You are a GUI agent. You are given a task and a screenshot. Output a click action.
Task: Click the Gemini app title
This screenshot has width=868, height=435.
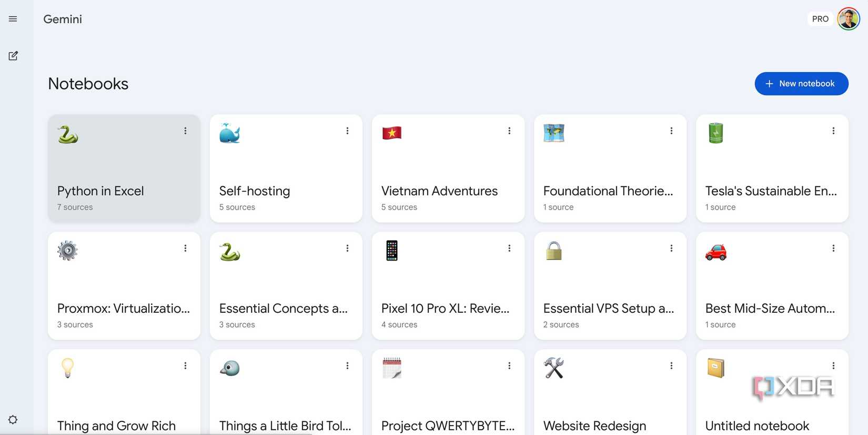click(63, 19)
